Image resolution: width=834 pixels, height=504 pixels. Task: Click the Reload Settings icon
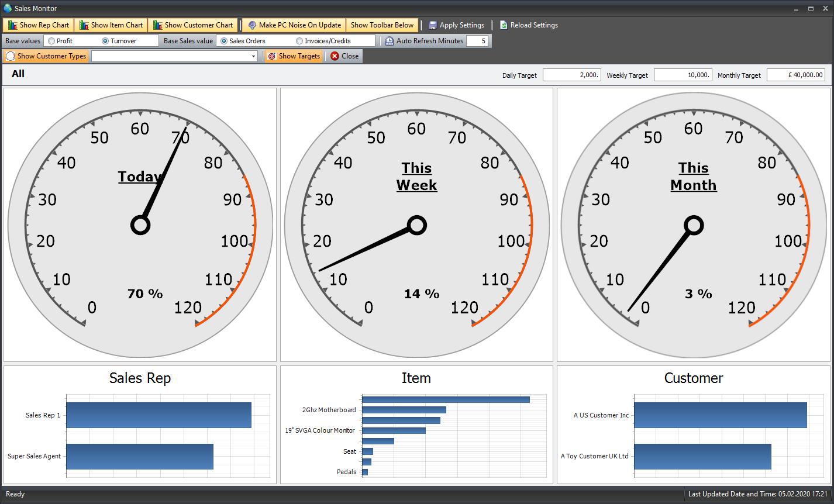[504, 25]
